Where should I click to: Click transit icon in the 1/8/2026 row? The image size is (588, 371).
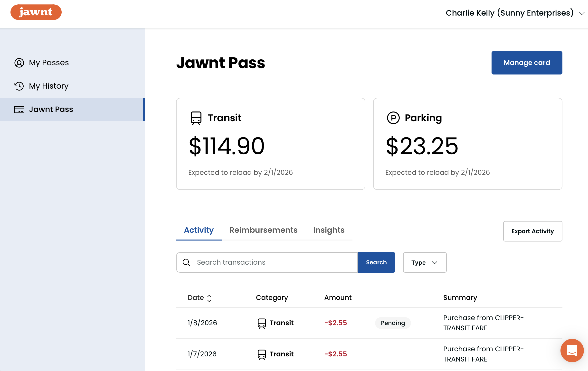262,323
